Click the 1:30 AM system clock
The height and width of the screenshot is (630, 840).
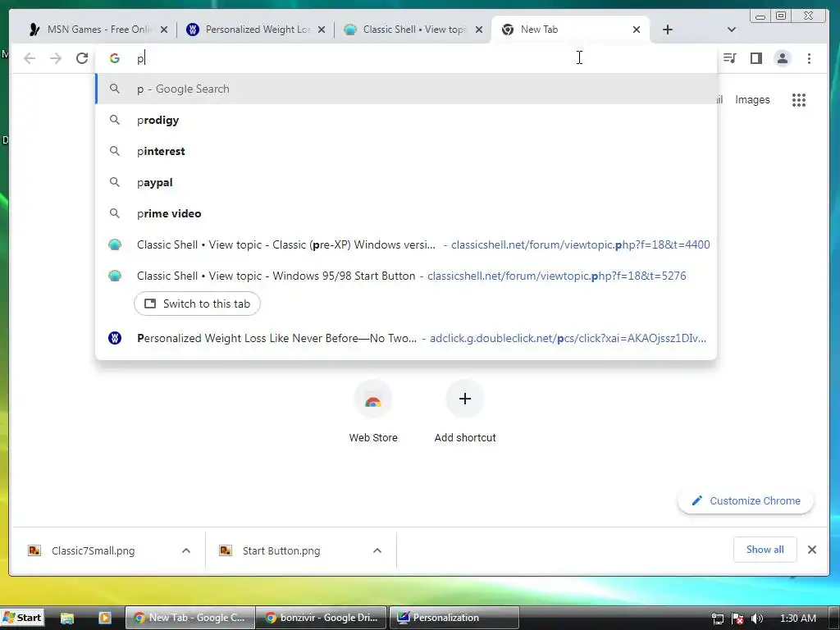(x=797, y=619)
